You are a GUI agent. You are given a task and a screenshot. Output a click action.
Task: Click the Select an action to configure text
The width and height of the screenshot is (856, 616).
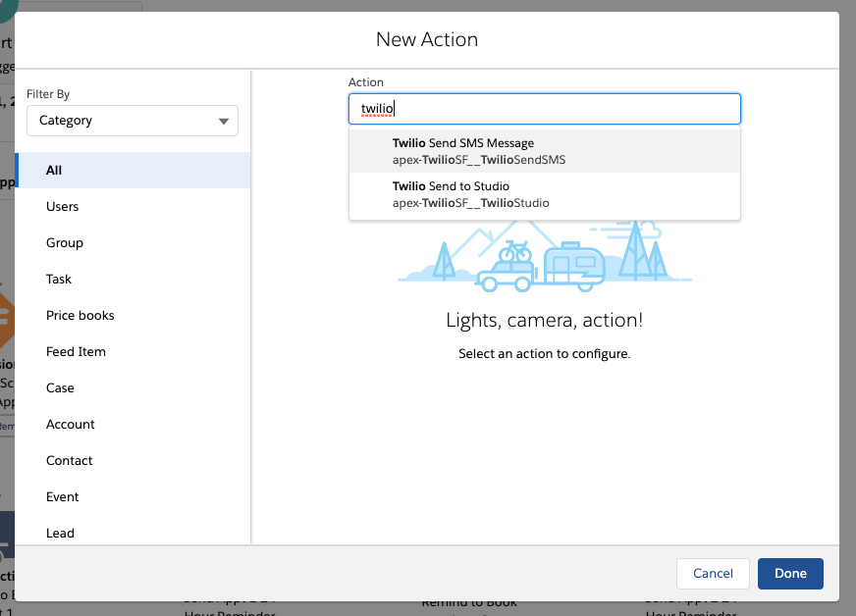pyautogui.click(x=544, y=353)
